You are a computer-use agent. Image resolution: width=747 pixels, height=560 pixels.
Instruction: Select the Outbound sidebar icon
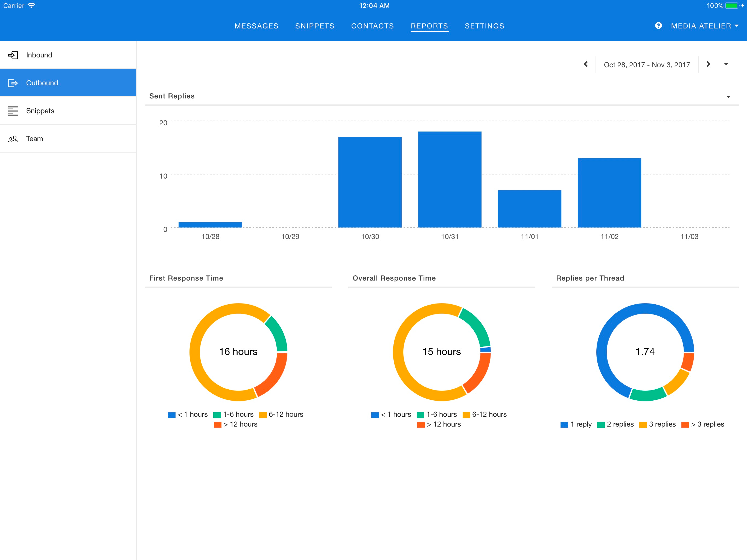(13, 83)
